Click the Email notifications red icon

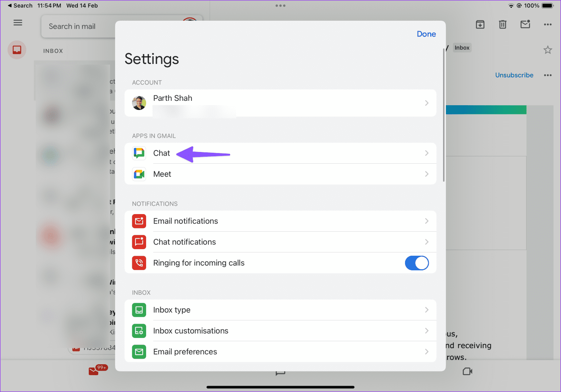point(139,221)
